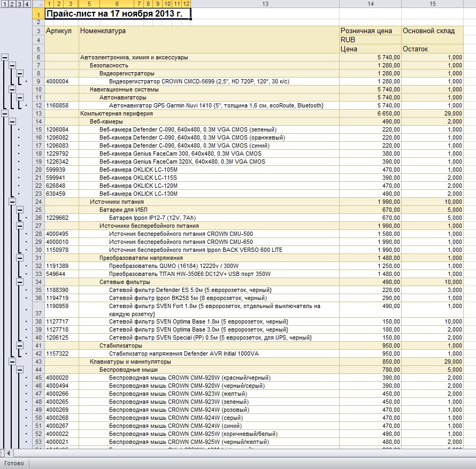Show outline level 3 rows
Image resolution: width=476 pixels, height=469 pixels.
pyautogui.click(x=19, y=4)
